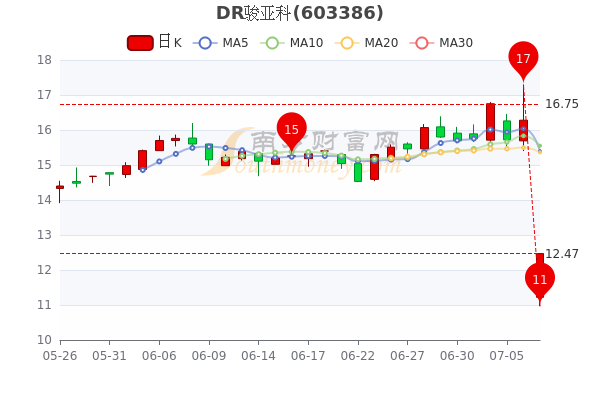This screenshot has width=600, height=400.
Task: Click the 10 value on the y-axis
Action: point(45,340)
